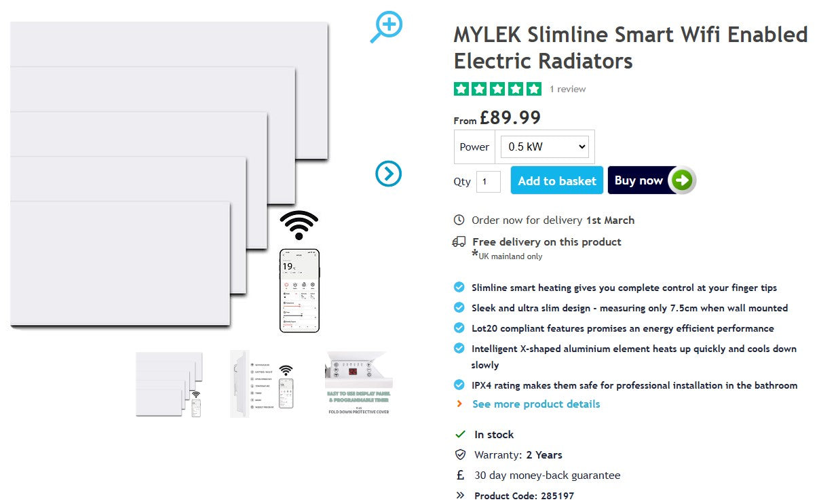Click the green In stock checkmark icon
The image size is (819, 504).
(x=460, y=434)
